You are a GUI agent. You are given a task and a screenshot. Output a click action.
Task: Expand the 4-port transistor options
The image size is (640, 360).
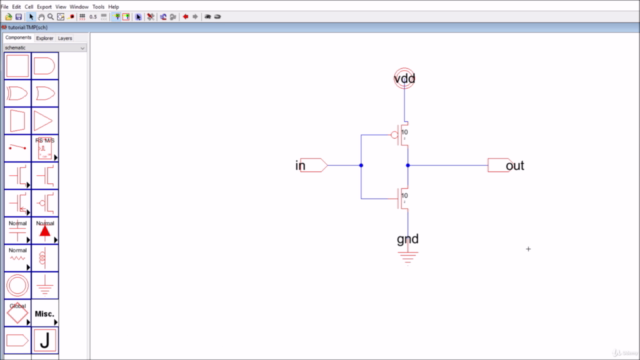[x=28, y=212]
